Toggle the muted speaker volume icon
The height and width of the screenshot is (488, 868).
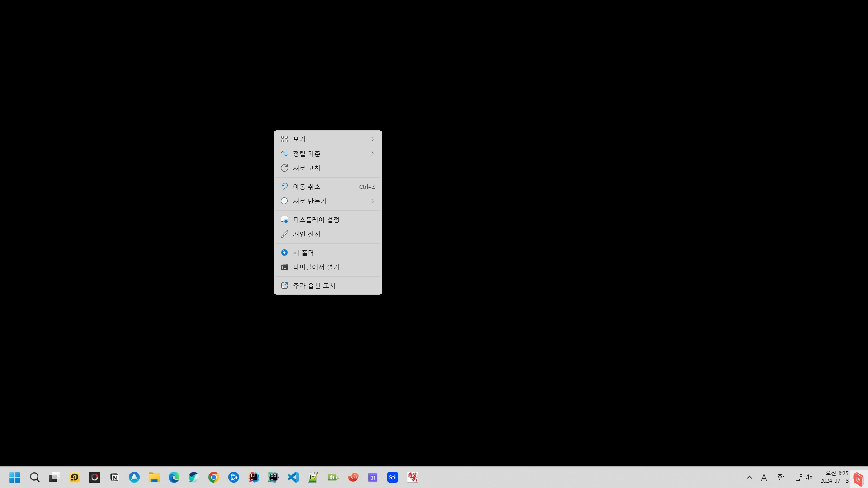(x=809, y=477)
